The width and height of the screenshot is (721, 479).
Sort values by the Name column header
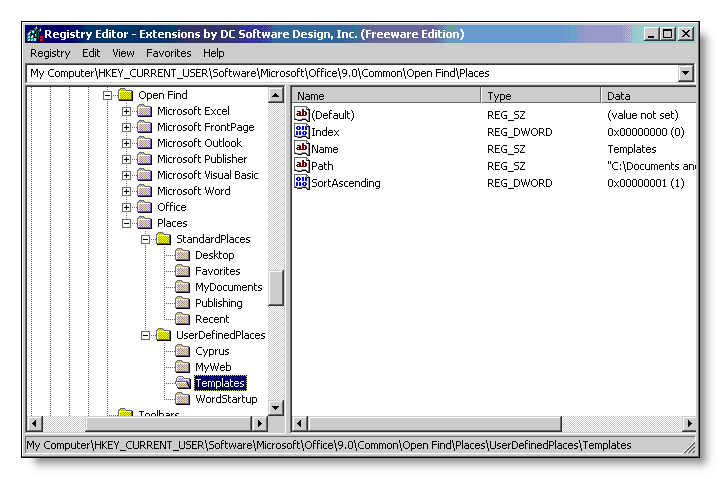click(386, 96)
